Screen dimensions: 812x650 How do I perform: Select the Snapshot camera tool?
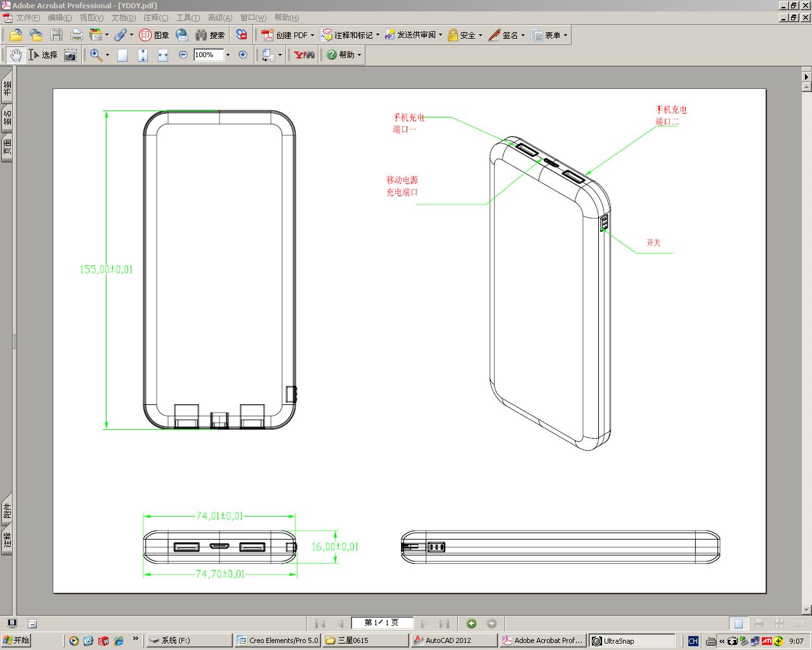click(x=70, y=55)
